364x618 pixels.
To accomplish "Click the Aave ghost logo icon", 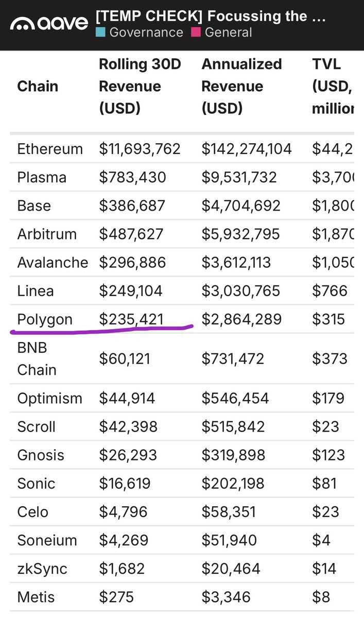I will (22, 24).
